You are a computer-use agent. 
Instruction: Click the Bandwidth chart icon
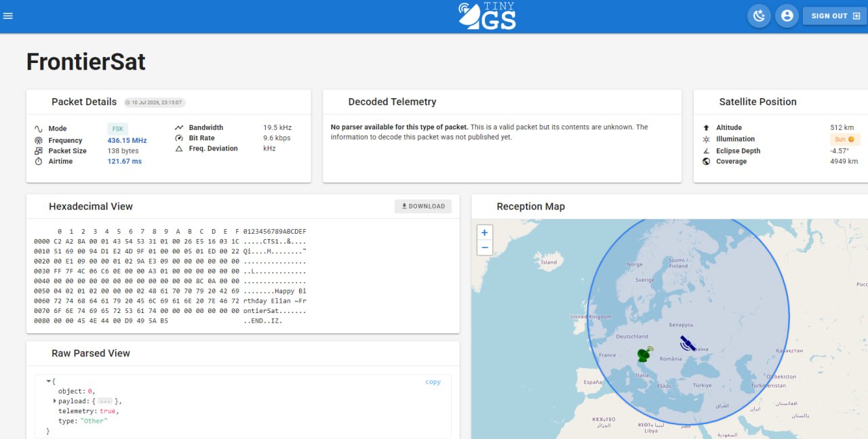point(179,127)
